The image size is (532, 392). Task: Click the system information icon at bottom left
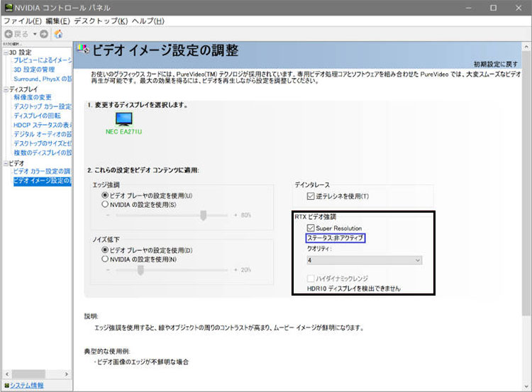[6, 386]
